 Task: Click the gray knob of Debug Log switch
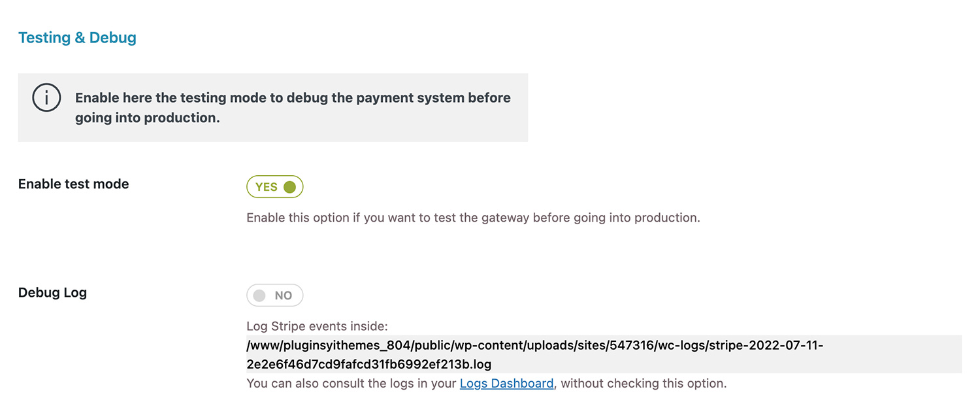(x=259, y=295)
